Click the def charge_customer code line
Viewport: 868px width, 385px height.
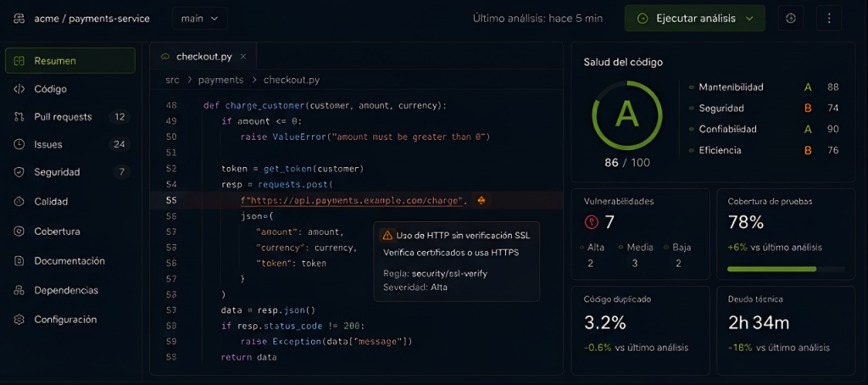[x=325, y=105]
